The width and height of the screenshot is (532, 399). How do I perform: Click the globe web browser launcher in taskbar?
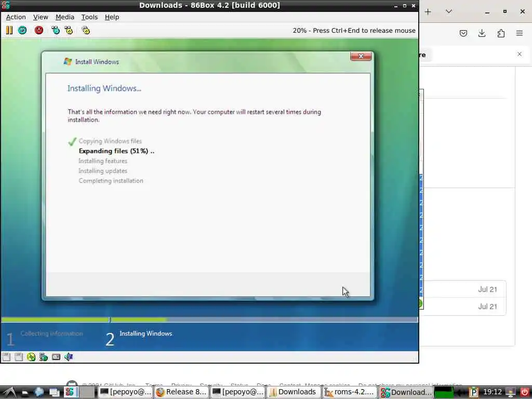click(39, 393)
